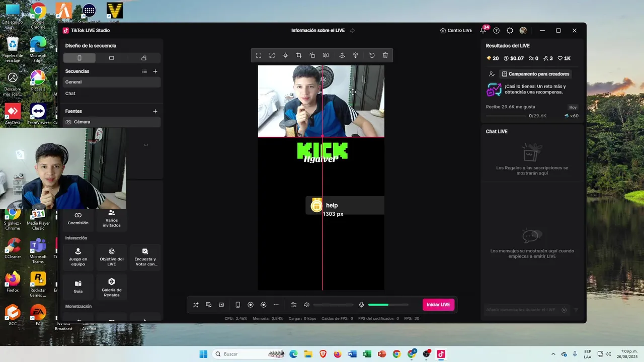644x362 pixels.
Task: Open the profile avatar in title bar
Action: [523, 31]
